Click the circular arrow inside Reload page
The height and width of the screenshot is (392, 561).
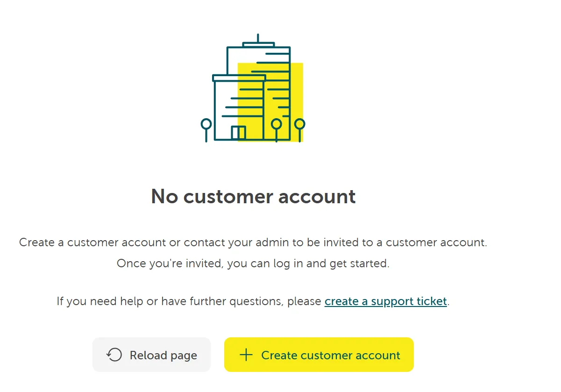[114, 355]
